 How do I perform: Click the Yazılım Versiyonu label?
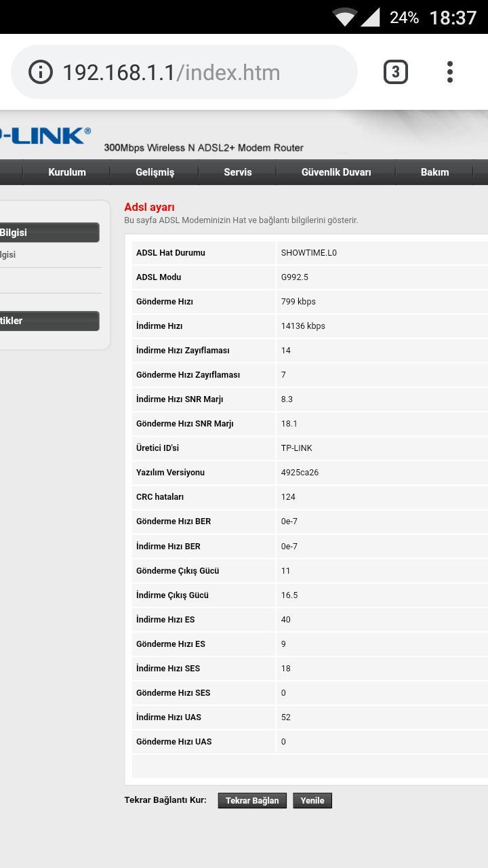[170, 473]
